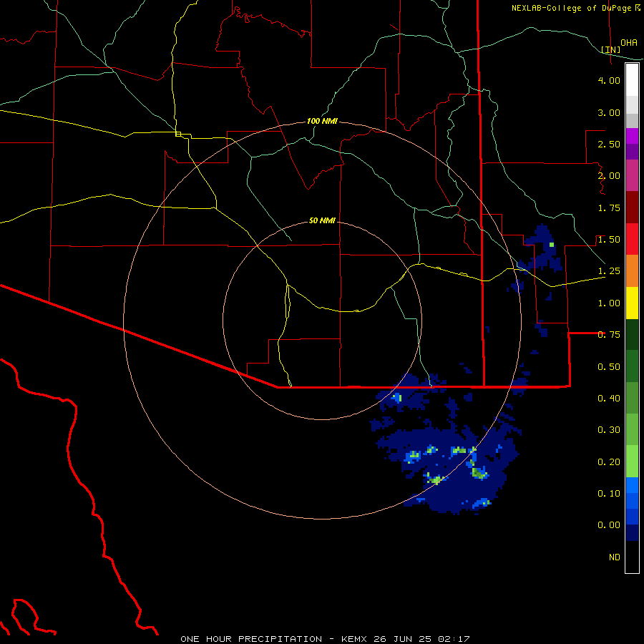Click the 0.00 legend value
This screenshot has width=644, height=644.
pyautogui.click(x=609, y=525)
